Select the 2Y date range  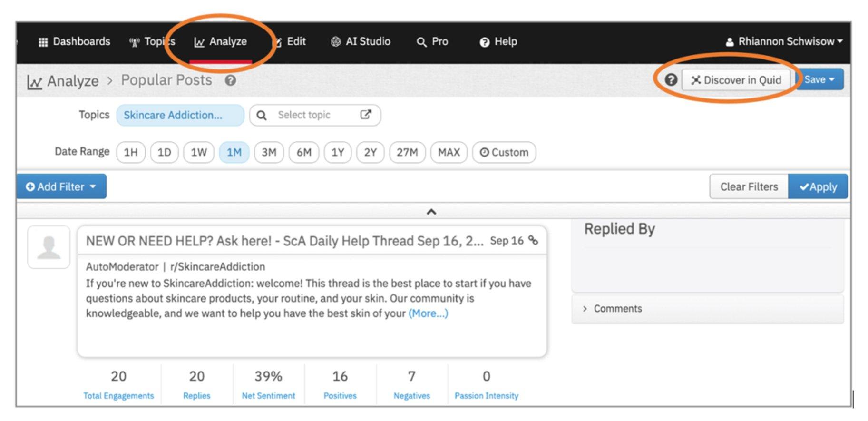point(370,152)
